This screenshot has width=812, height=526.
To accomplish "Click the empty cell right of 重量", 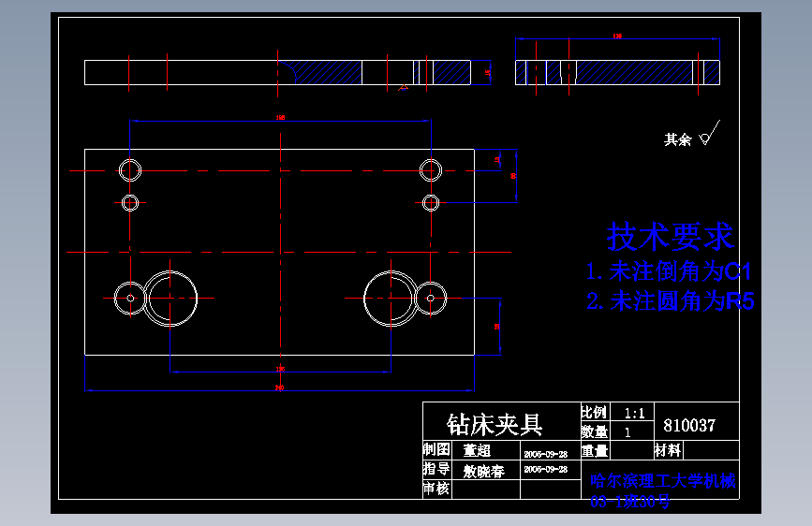I will pos(632,450).
